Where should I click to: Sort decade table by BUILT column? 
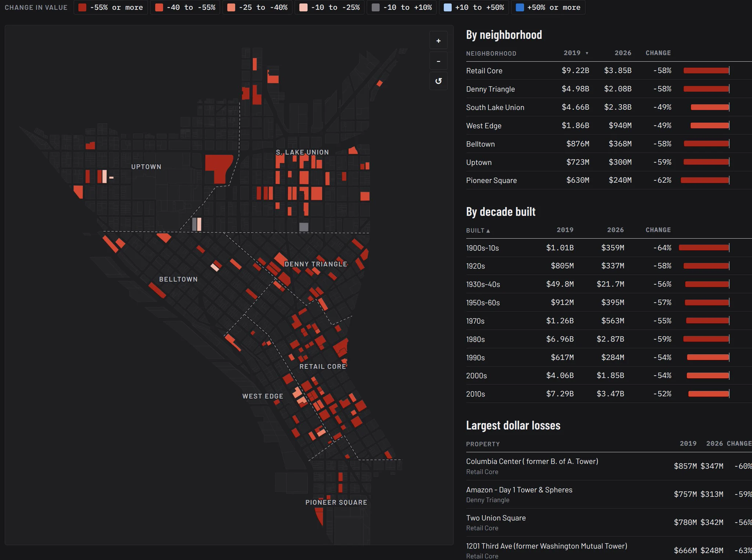[478, 231]
